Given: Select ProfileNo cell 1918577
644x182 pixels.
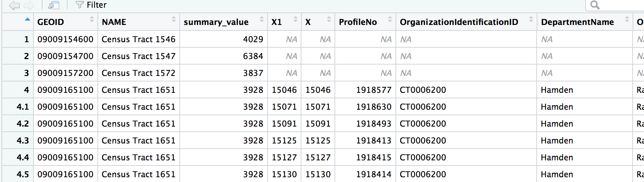Looking at the screenshot, I should (x=373, y=90).
